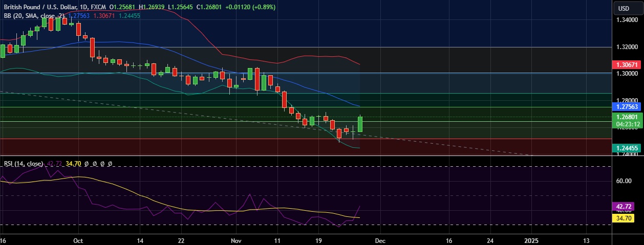Viewport: 644px width, 245px height.
Task: Click the 1.34000 price axis value
Action: click(x=628, y=20)
